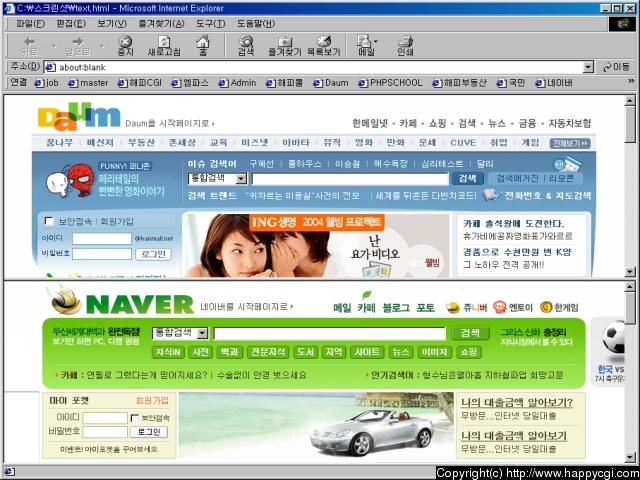Click the top frame scrollbar down arrow
The height and width of the screenshot is (480, 640).
tap(630, 272)
